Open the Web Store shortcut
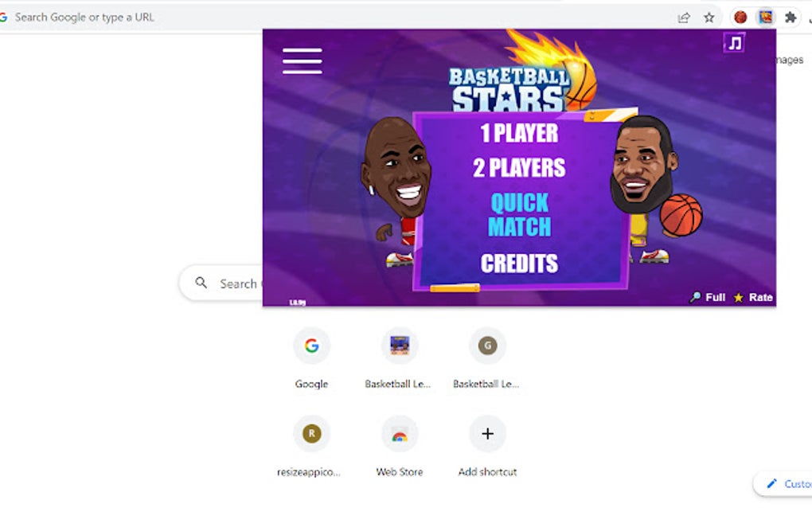Viewport: 812px width, 508px height. click(400, 446)
